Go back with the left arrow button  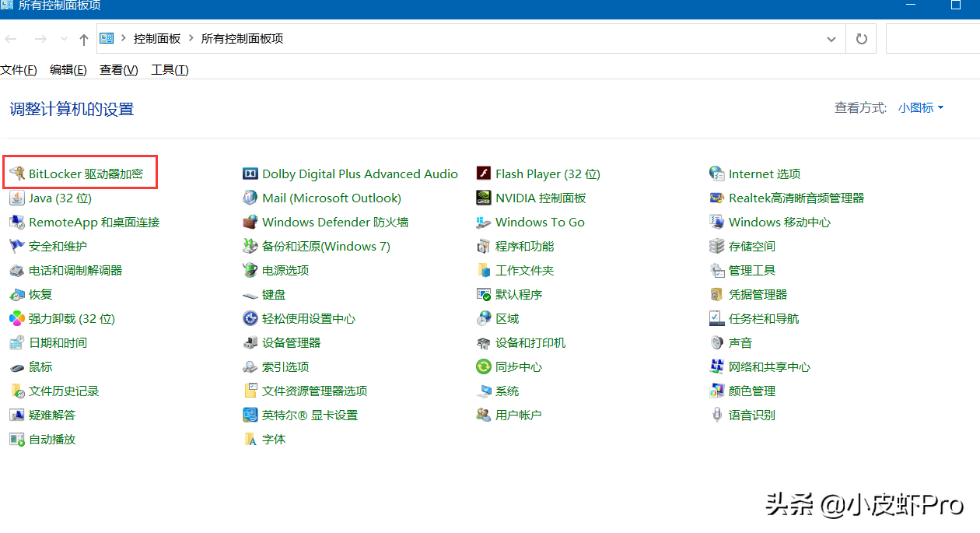point(11,39)
